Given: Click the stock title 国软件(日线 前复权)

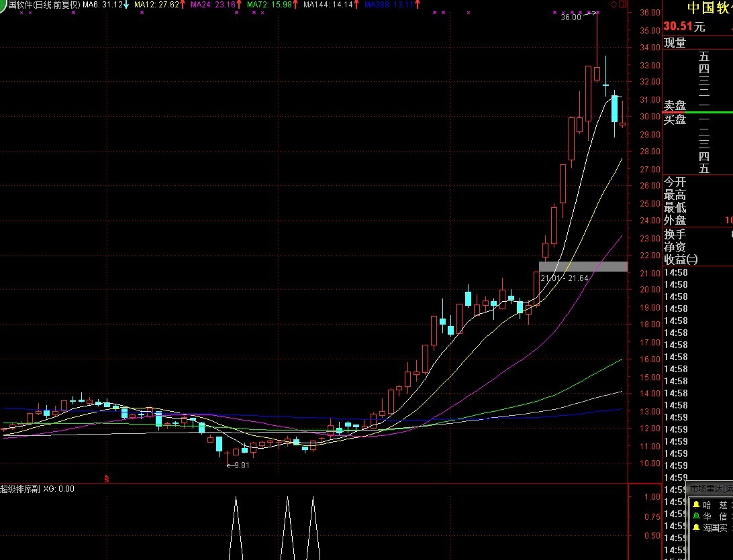Looking at the screenshot, I should point(44,5).
